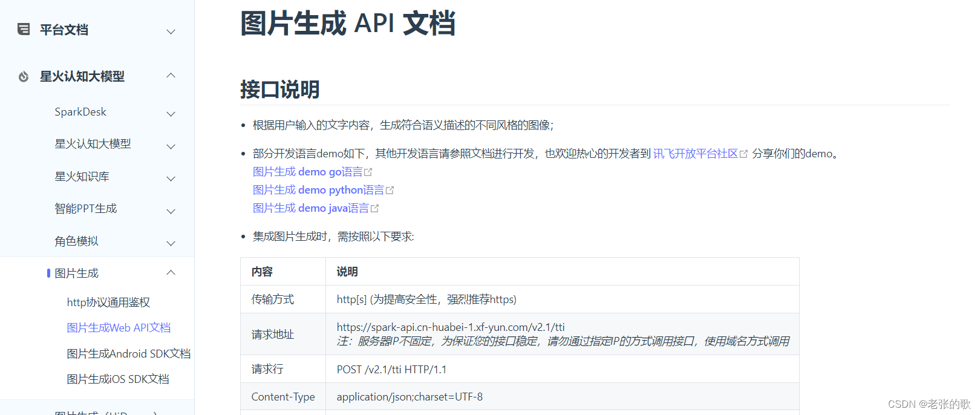The height and width of the screenshot is (415, 980).
Task: Click the 传输方式 table cell
Action: pyautogui.click(x=283, y=299)
